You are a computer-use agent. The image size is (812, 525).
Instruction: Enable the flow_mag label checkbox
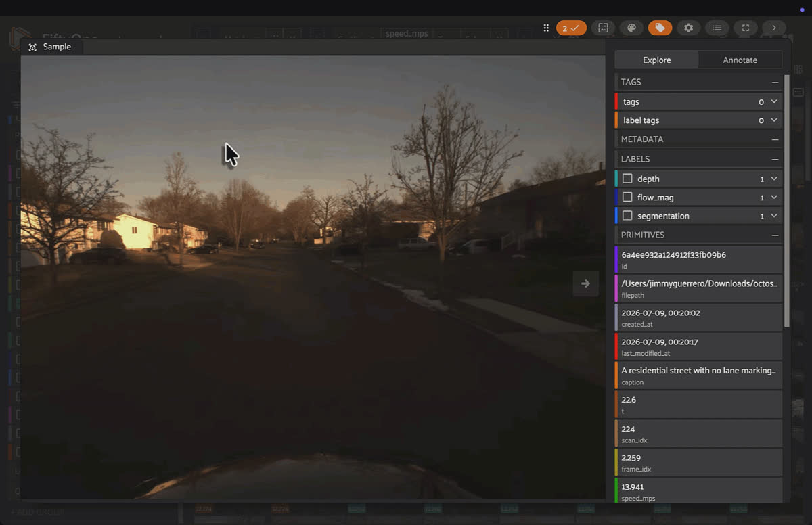(627, 198)
